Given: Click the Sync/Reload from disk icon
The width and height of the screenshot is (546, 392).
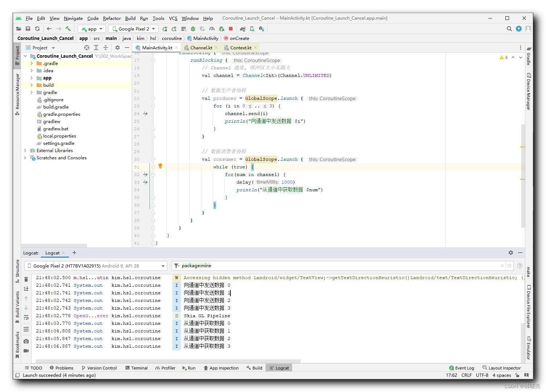Looking at the screenshot, I should (37, 29).
